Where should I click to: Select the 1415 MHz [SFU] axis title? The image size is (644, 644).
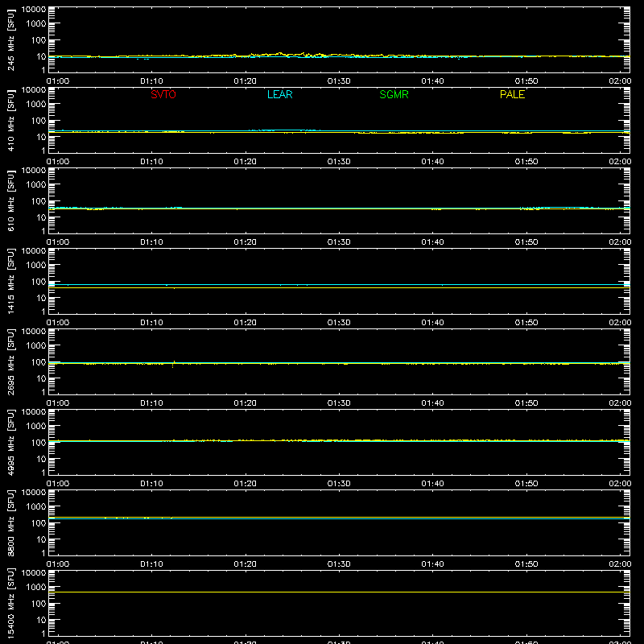pos(10,281)
